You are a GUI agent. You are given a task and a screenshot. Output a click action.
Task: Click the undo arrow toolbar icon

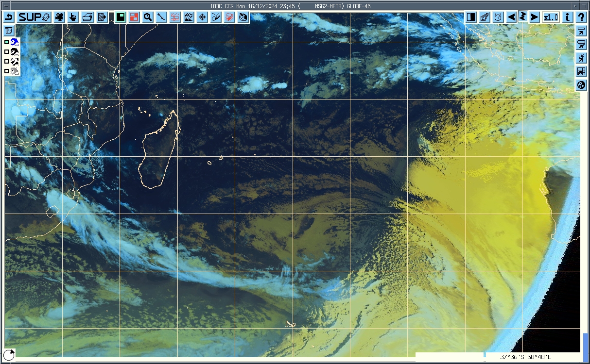coord(9,17)
